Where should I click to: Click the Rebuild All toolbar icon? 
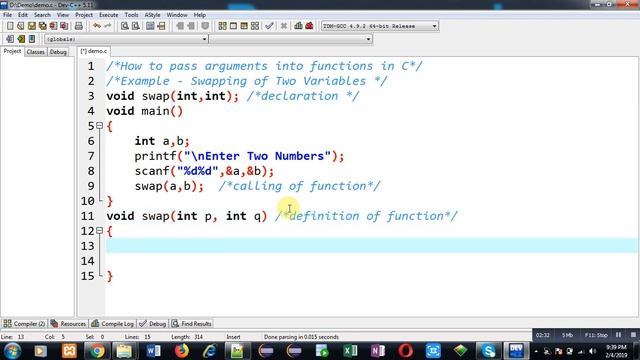tap(255, 26)
